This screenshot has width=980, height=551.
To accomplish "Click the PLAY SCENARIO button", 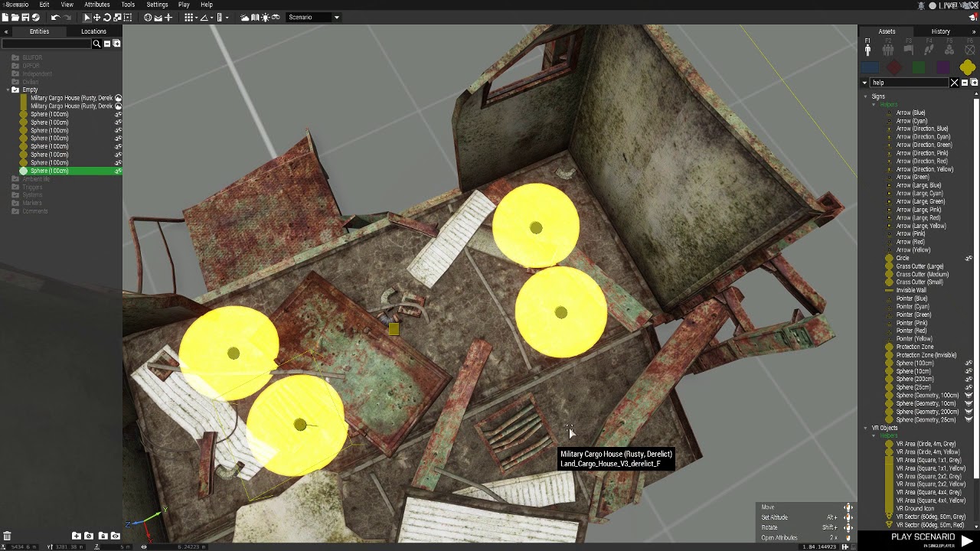I will (931, 539).
